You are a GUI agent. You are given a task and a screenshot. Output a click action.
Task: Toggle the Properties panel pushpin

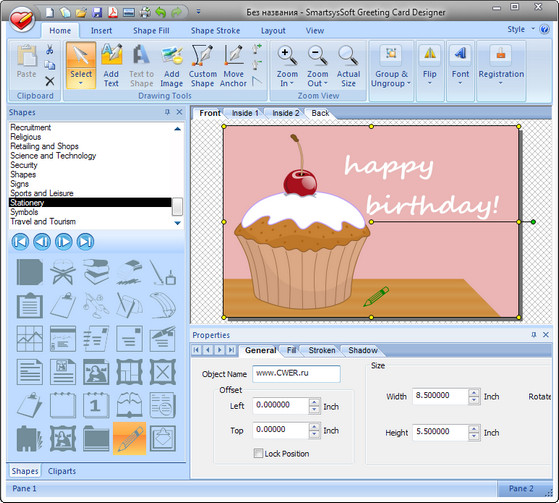534,335
